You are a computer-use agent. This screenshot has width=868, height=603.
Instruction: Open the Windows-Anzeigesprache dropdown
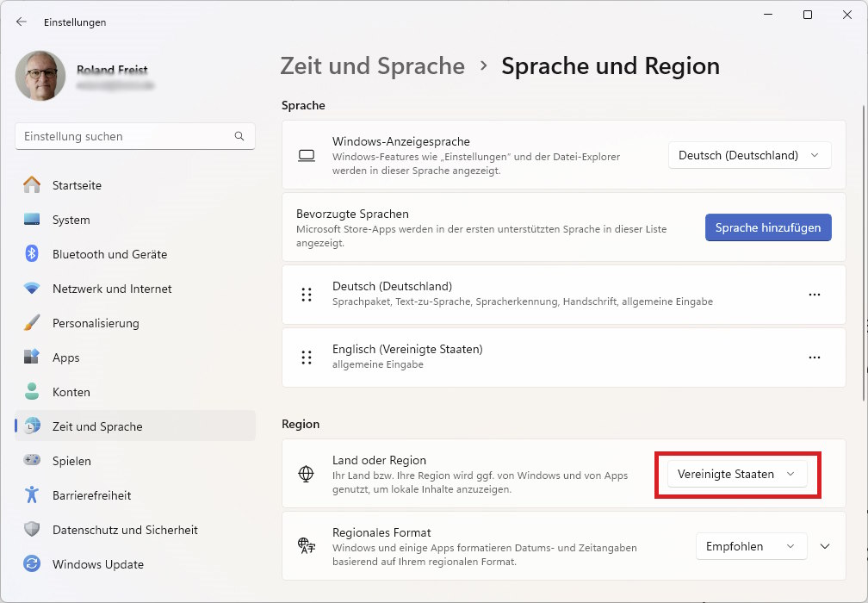[749, 155]
